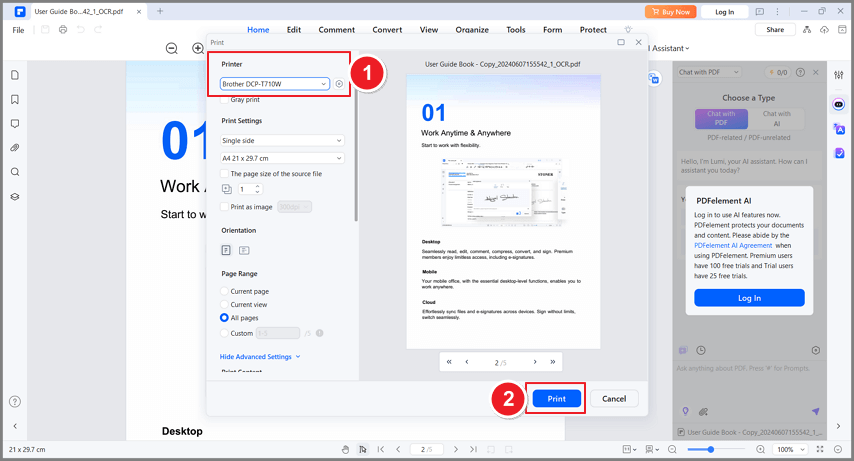This screenshot has width=854, height=461.
Task: Click the translate icon in the right sidebar
Action: tap(839, 129)
